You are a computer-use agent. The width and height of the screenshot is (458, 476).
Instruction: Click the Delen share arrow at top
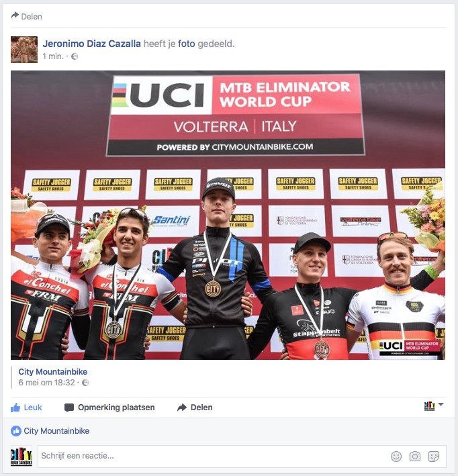pyautogui.click(x=26, y=16)
